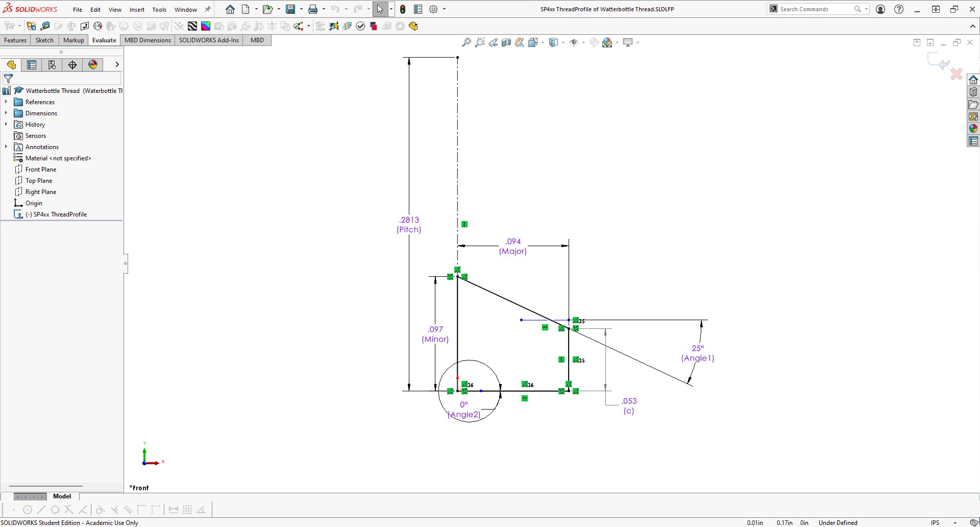Image resolution: width=980 pixels, height=527 pixels.
Task: Expand the Dimensions folder
Action: pyautogui.click(x=6, y=113)
